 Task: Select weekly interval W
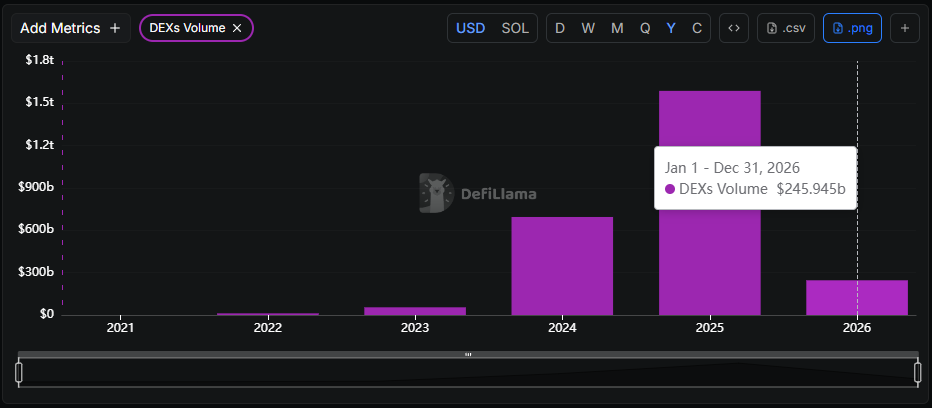(588, 28)
